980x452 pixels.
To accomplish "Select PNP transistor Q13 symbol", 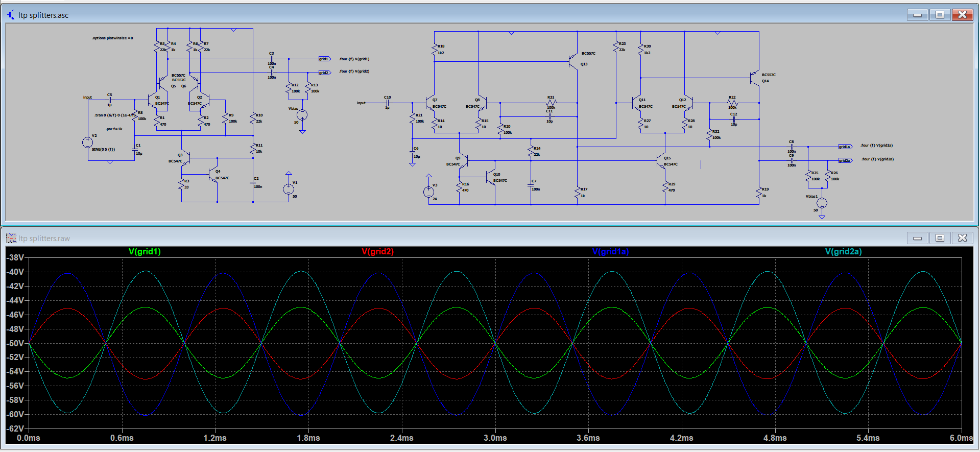I will tap(573, 61).
